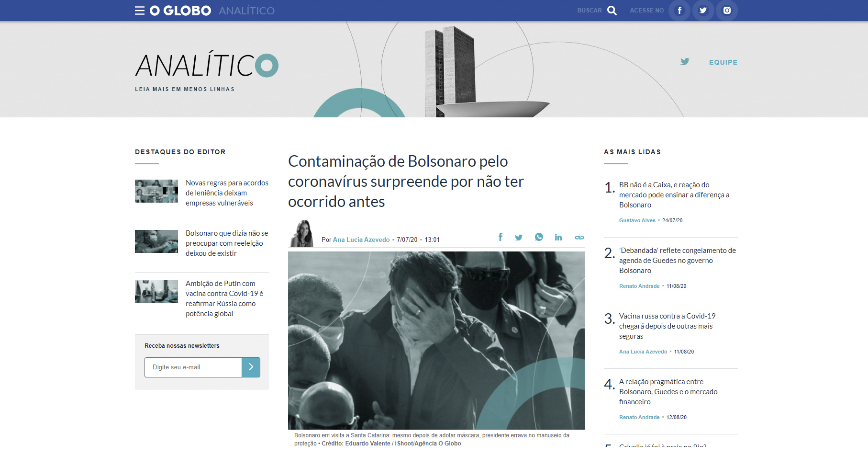Click 'LEIA MAIS EM MENOS LINHAS' tagline
This screenshot has height=456, width=868.
(x=185, y=89)
